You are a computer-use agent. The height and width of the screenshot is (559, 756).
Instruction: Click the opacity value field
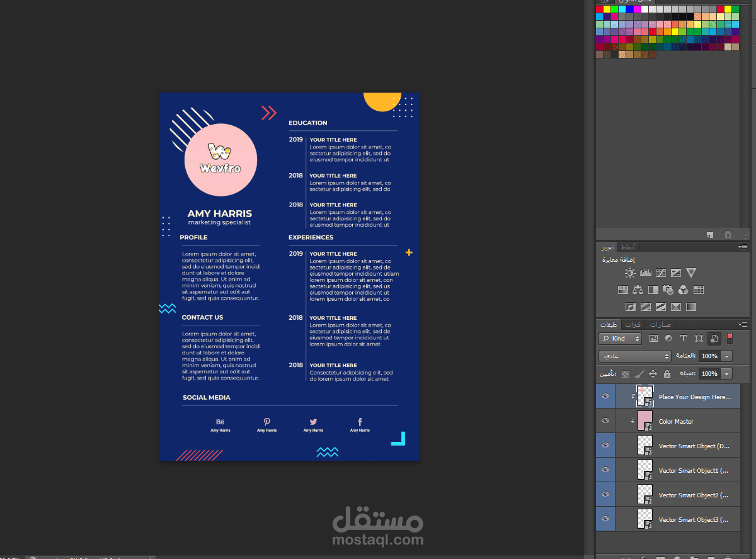[709, 356]
